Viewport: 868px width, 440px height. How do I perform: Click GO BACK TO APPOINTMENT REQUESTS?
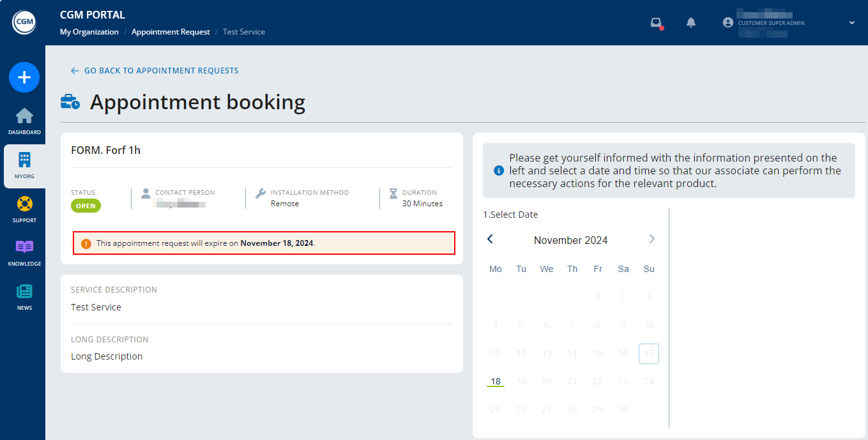point(154,70)
